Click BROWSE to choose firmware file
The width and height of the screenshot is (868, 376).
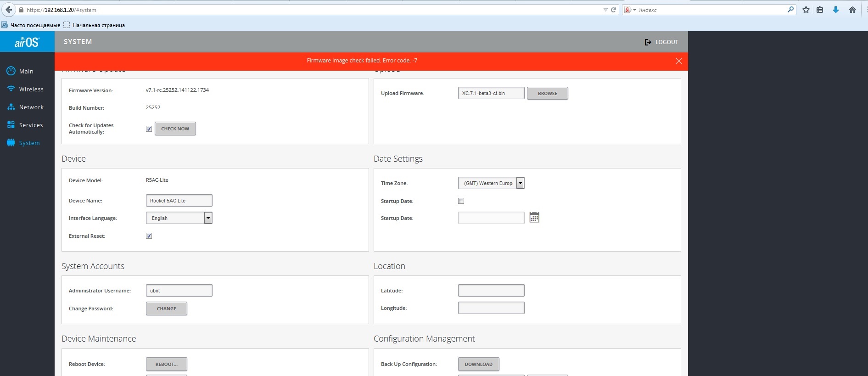[x=547, y=94]
